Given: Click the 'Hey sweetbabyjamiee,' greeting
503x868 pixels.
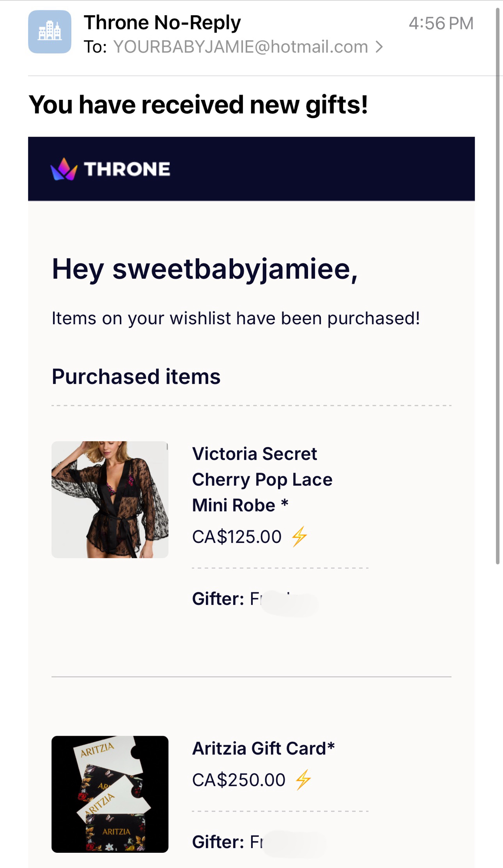Looking at the screenshot, I should pos(205,269).
